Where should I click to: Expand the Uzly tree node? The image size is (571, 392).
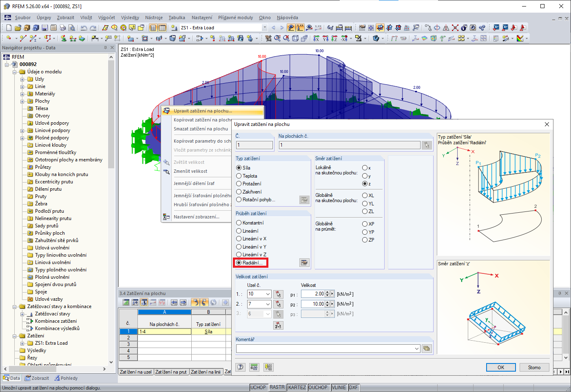(x=22, y=79)
